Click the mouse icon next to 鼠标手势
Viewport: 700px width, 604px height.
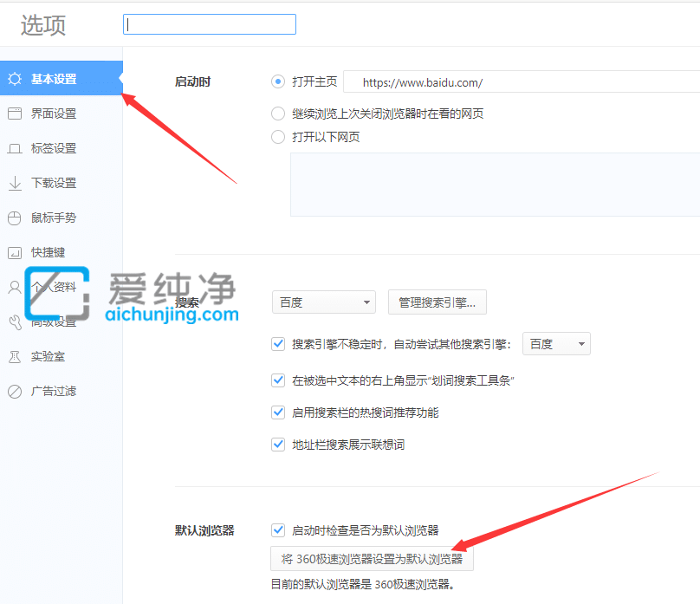(16, 218)
